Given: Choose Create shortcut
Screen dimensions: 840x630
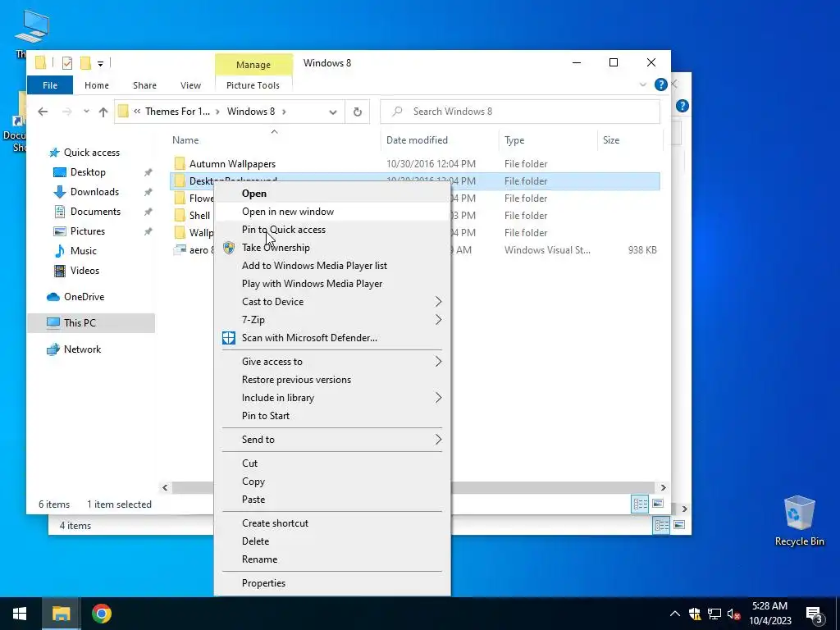Looking at the screenshot, I should [x=332, y=523].
